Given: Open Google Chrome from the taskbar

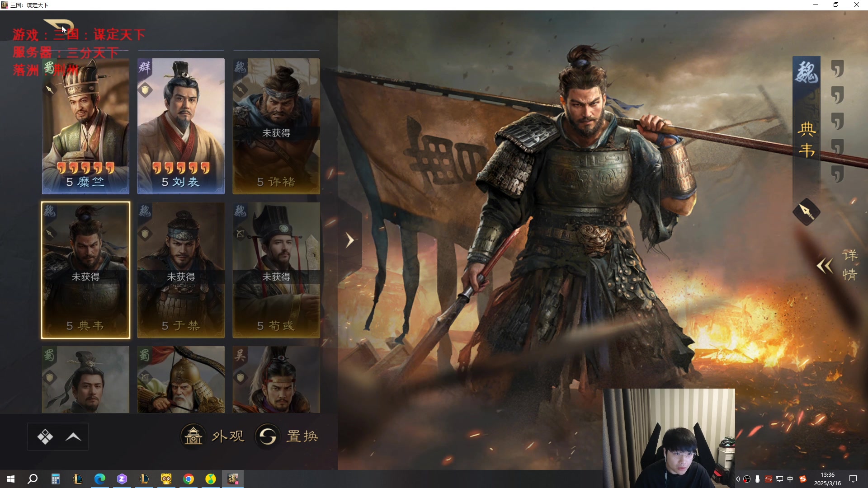Looking at the screenshot, I should coord(189,479).
